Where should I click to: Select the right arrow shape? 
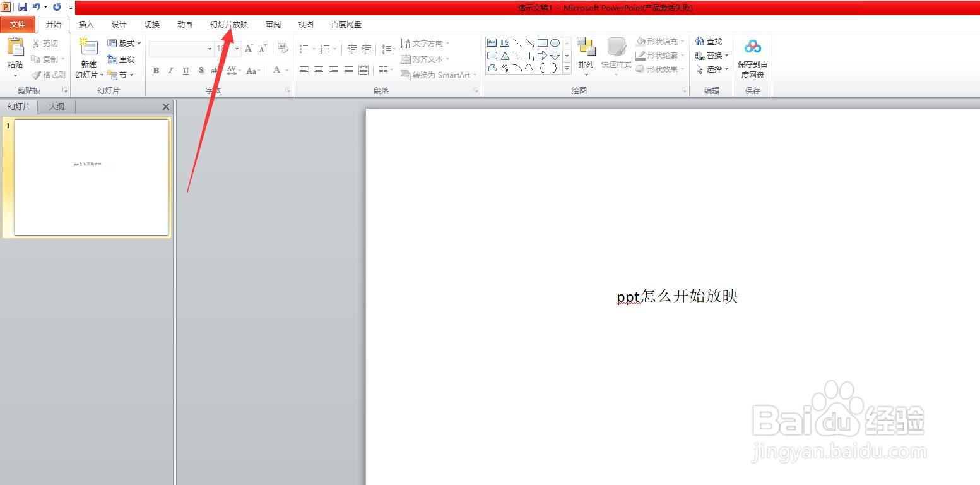tap(542, 56)
